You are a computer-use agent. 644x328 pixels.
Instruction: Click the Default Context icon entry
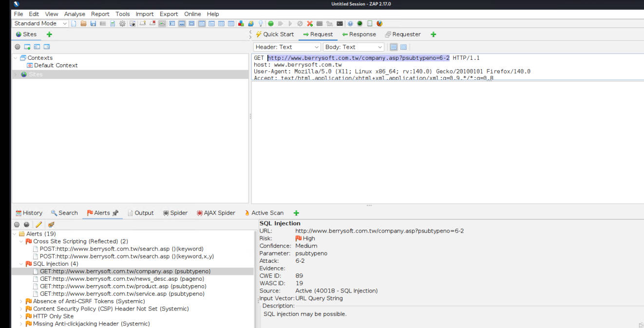point(30,65)
